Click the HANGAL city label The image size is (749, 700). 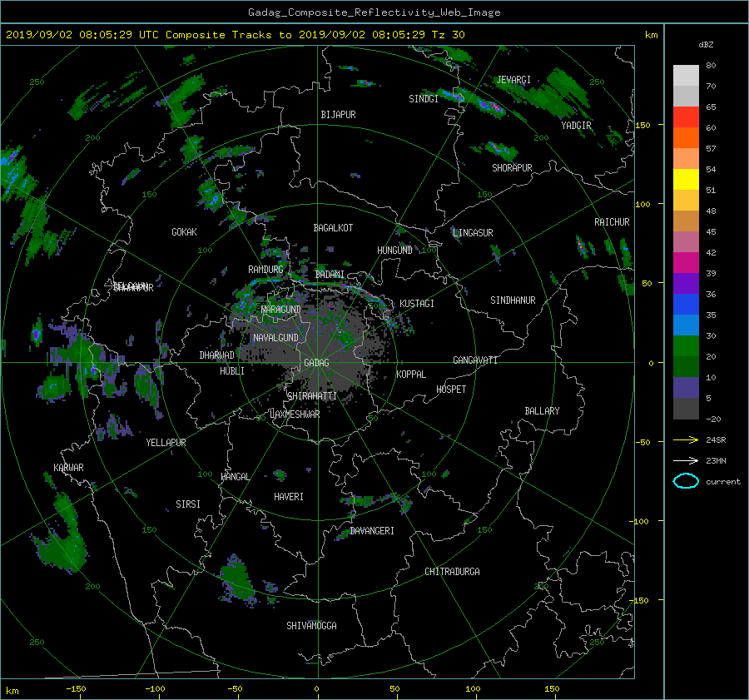(x=236, y=477)
